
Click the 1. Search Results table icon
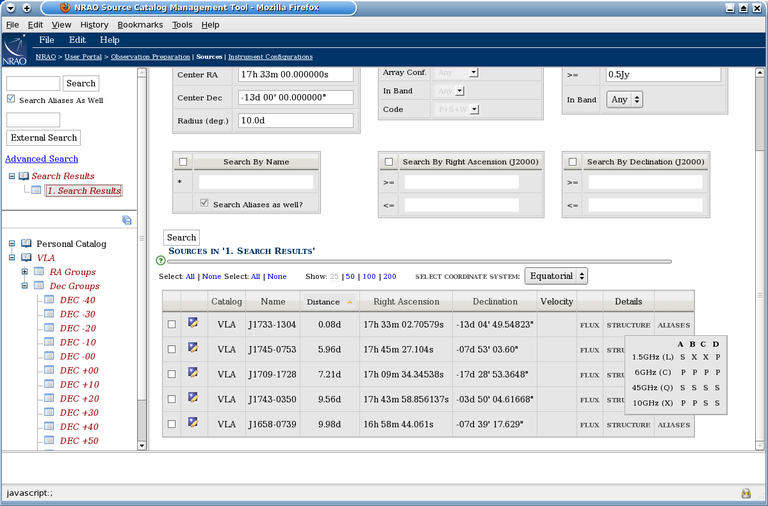click(36, 190)
